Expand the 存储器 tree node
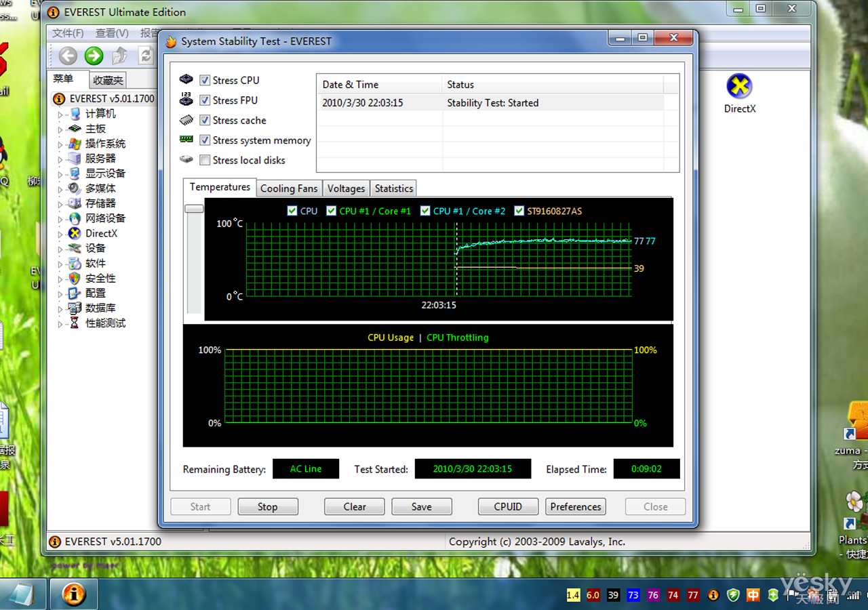Image resolution: width=868 pixels, height=610 pixels. pyautogui.click(x=60, y=203)
